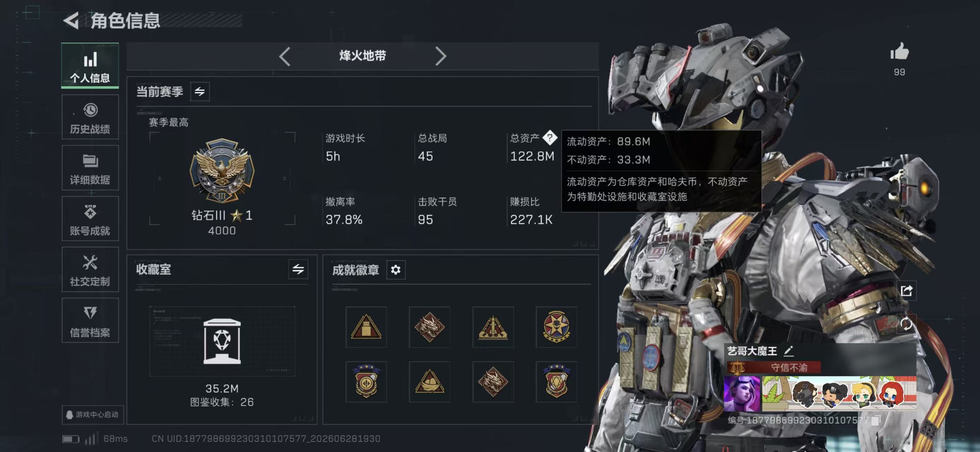Edit the player name with the pencil icon

click(x=789, y=351)
